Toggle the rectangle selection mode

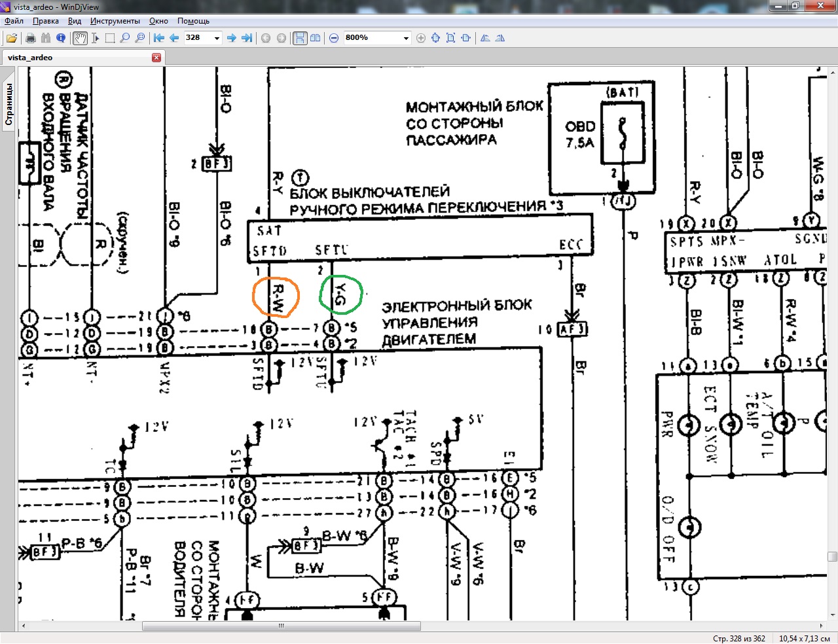(110, 38)
